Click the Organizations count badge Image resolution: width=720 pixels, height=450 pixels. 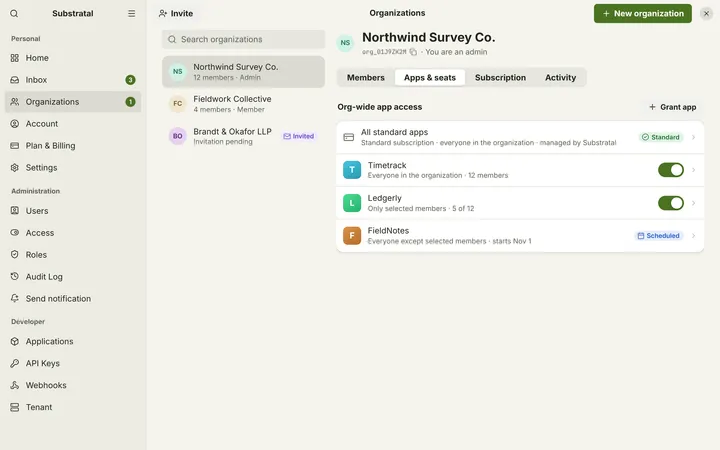[130, 102]
